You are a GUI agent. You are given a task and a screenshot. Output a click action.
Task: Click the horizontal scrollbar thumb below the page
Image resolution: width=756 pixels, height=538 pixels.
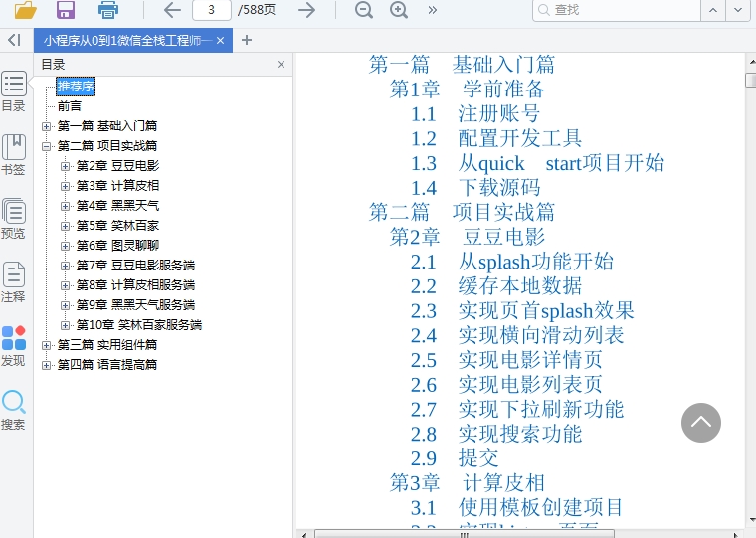coord(465,534)
